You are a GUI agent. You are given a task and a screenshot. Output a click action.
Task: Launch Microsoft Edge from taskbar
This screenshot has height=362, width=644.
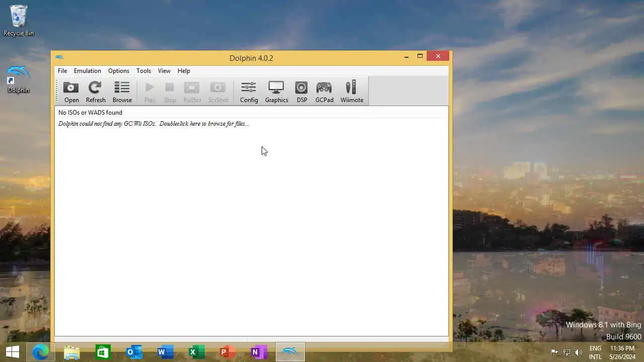[x=41, y=352]
